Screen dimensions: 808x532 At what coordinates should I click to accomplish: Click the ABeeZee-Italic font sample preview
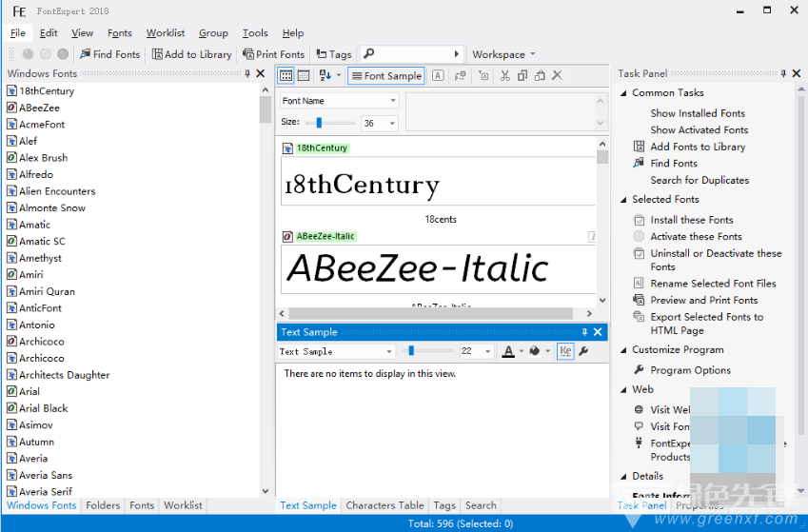click(438, 269)
